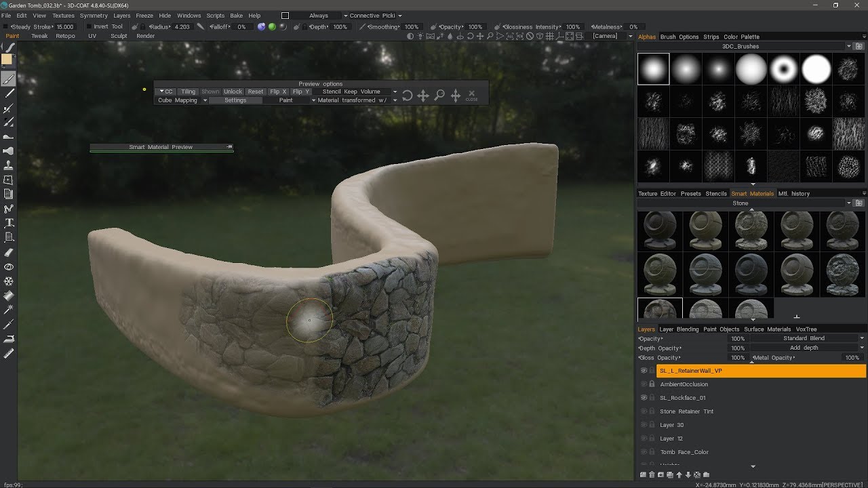
Task: Pick the Fill bucket tool
Action: (9, 296)
